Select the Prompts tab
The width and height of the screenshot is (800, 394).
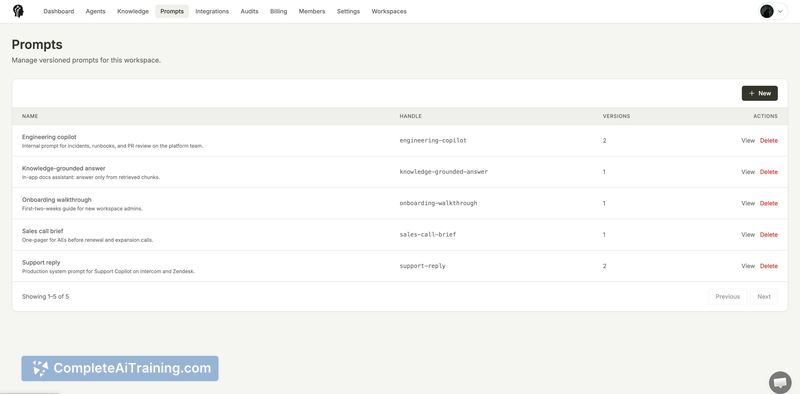pyautogui.click(x=172, y=11)
